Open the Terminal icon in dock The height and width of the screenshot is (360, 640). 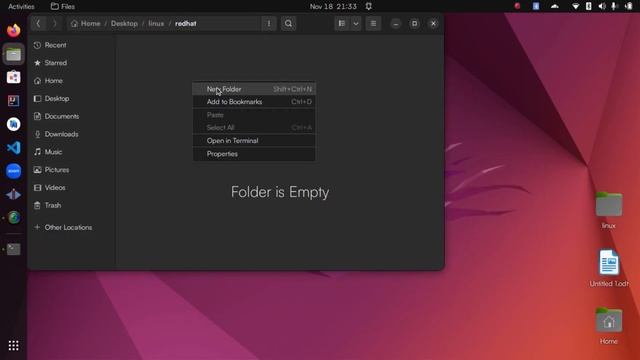click(13, 249)
